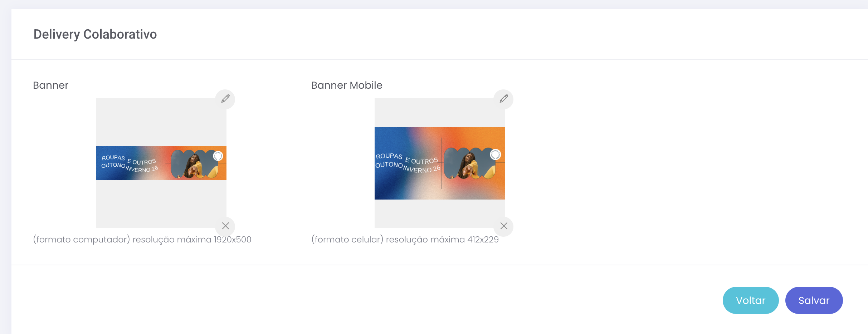Save changes with the Salvar button
The height and width of the screenshot is (334, 868).
click(x=814, y=300)
